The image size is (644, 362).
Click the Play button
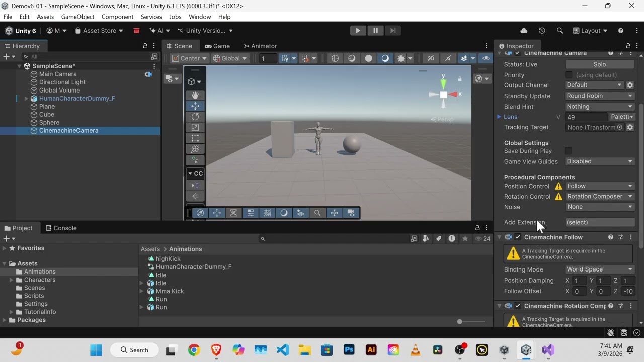(358, 31)
